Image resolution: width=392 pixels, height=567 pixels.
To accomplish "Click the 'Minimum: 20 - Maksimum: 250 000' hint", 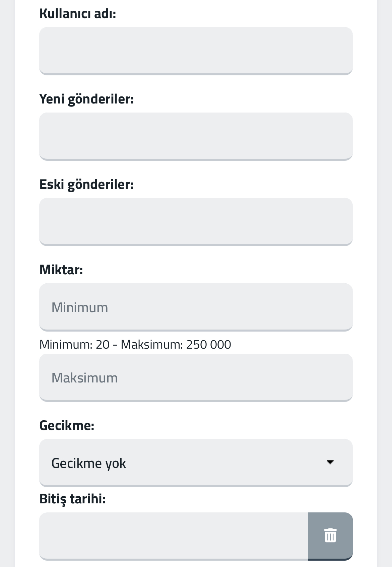I will (135, 345).
